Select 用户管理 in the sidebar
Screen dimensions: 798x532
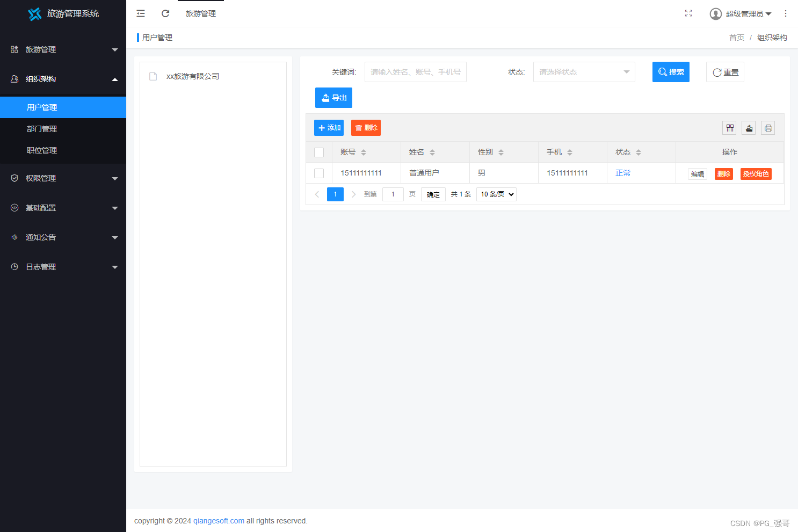tap(63, 107)
